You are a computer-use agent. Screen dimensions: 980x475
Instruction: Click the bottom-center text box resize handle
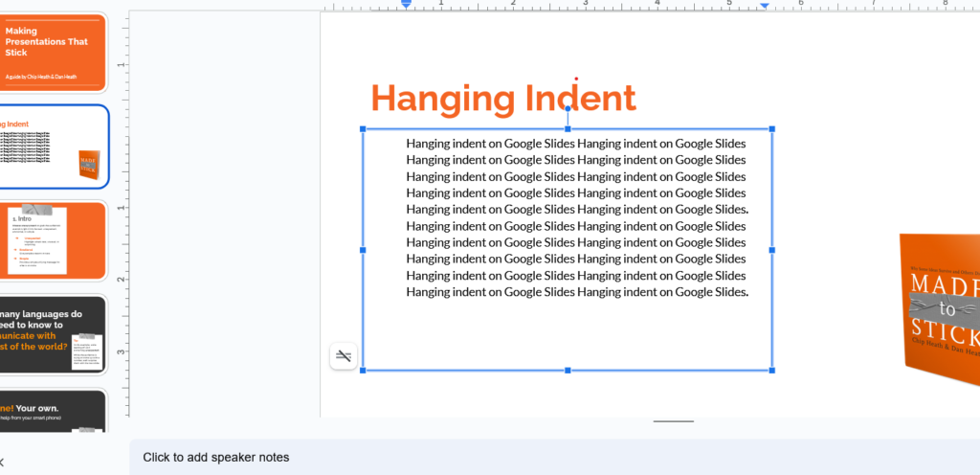pyautogui.click(x=568, y=370)
